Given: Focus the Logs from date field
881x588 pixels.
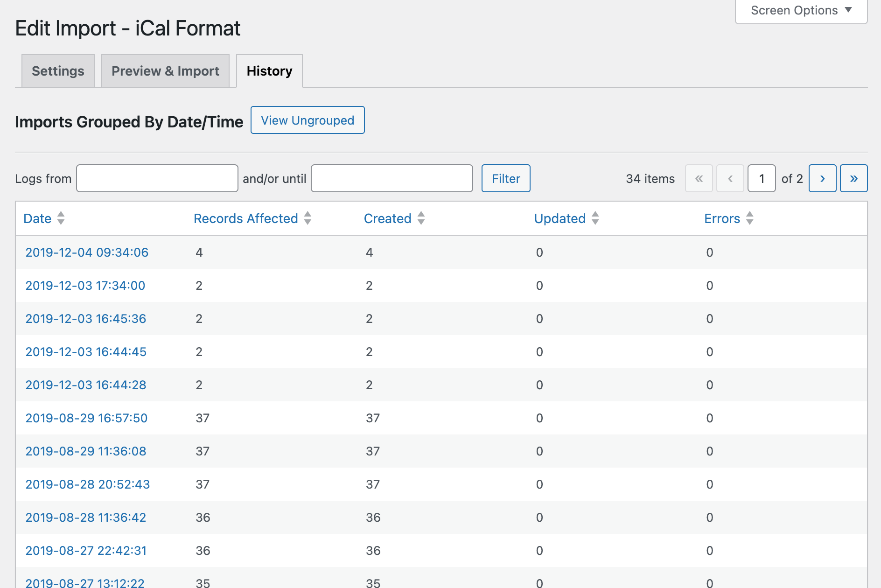Looking at the screenshot, I should click(157, 178).
